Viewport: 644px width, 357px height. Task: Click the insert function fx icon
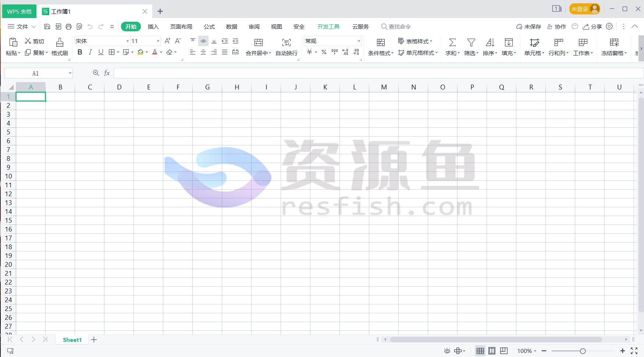[107, 73]
